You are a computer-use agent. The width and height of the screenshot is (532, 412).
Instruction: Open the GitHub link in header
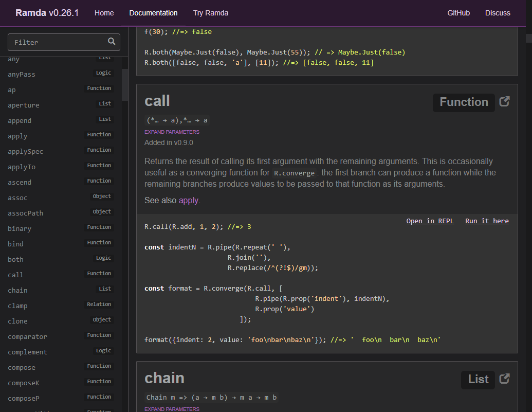[x=458, y=13]
